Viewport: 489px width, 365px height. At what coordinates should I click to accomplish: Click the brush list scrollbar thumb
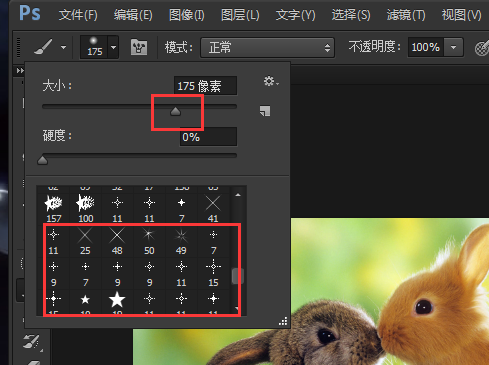pyautogui.click(x=238, y=276)
